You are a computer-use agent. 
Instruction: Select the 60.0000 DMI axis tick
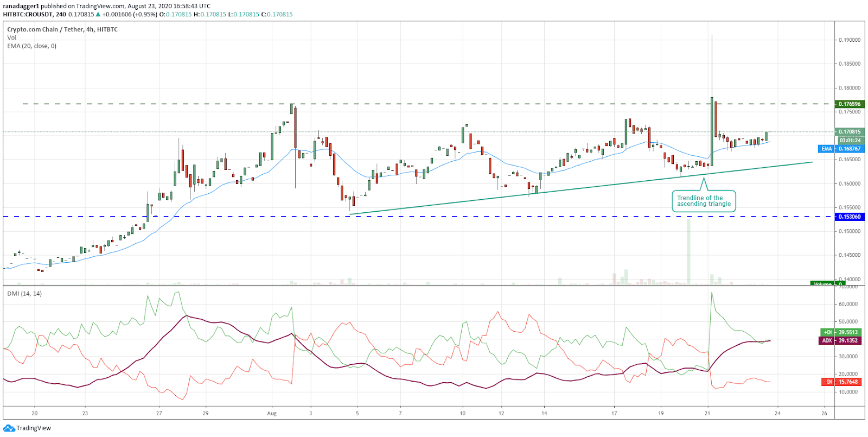[848, 304]
